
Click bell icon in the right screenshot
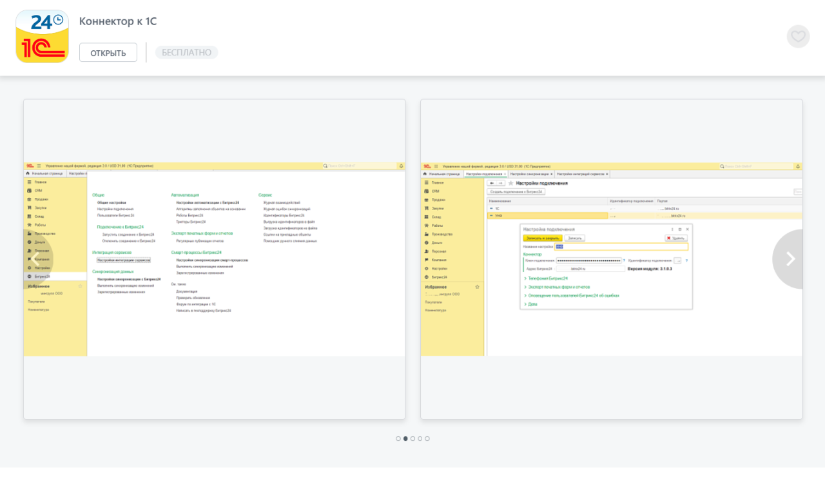[798, 166]
